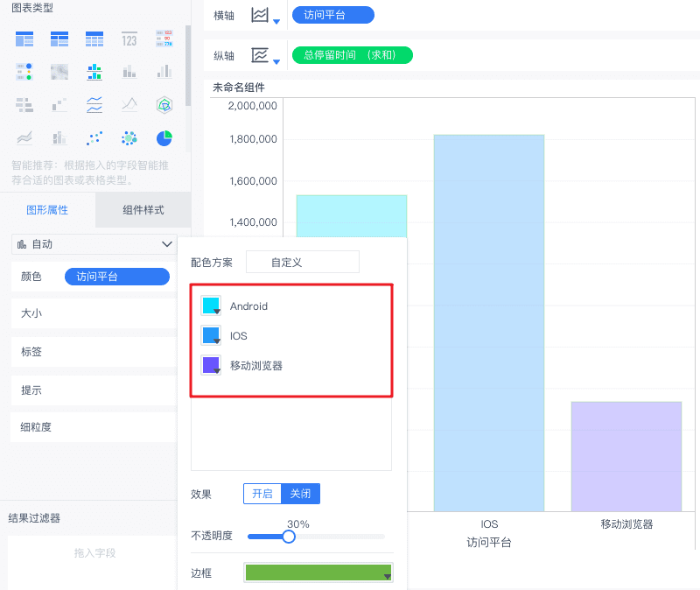Select the column-line combo chart type

(59, 138)
